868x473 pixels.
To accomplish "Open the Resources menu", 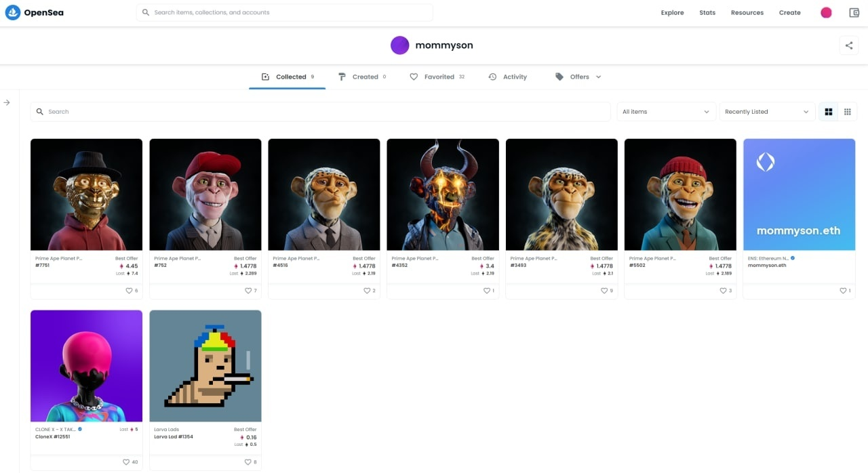I will coord(747,13).
